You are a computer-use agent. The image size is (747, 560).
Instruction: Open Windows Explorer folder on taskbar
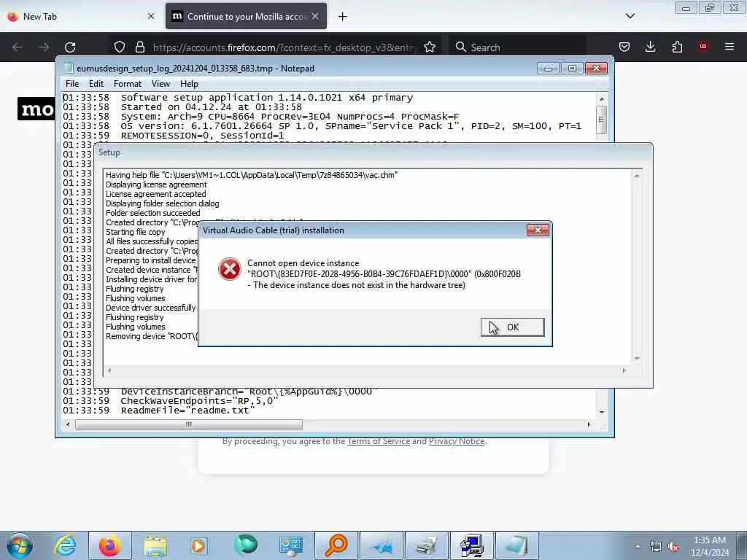(155, 545)
